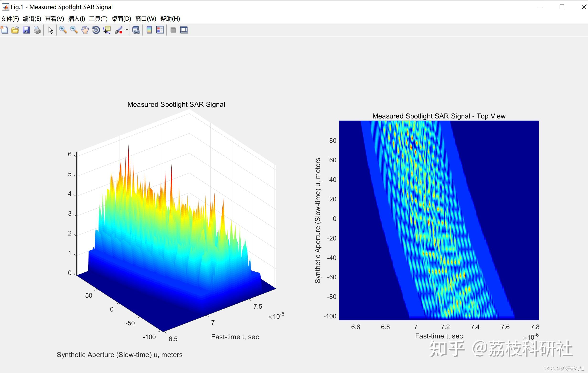
Task: Open a file with the folder icon
Action: (15, 30)
